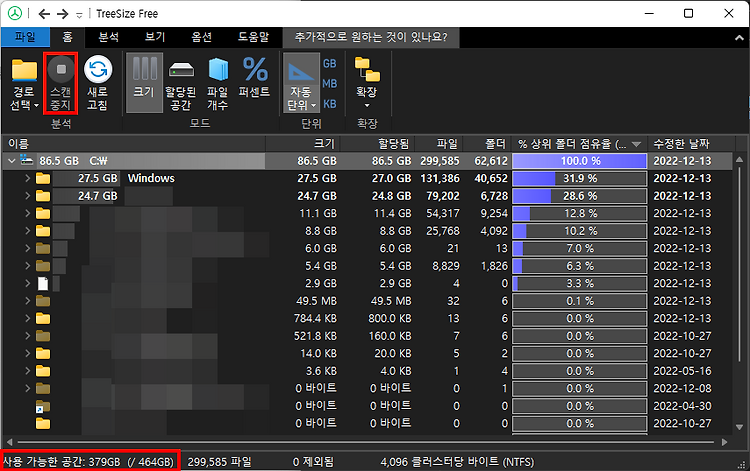750x471 pixels.
Task: Select the 40,652 folders cell
Action: [491, 178]
